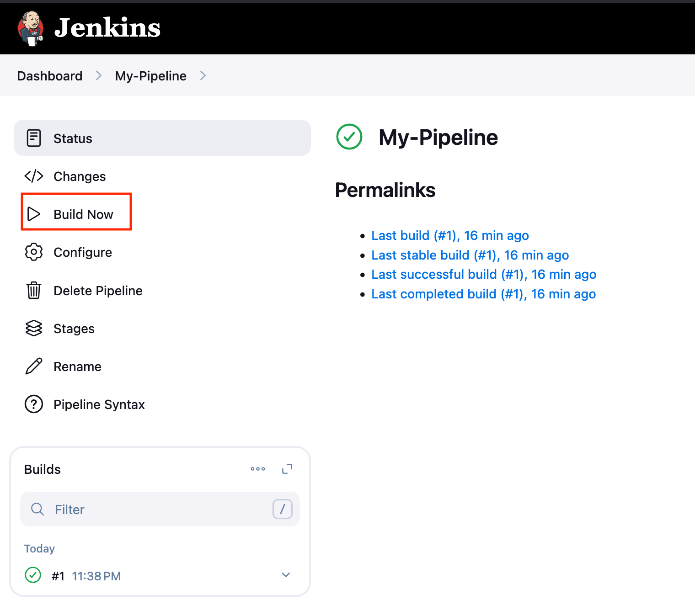Click the Stages layers icon
This screenshot has height=616, width=695.
[34, 328]
